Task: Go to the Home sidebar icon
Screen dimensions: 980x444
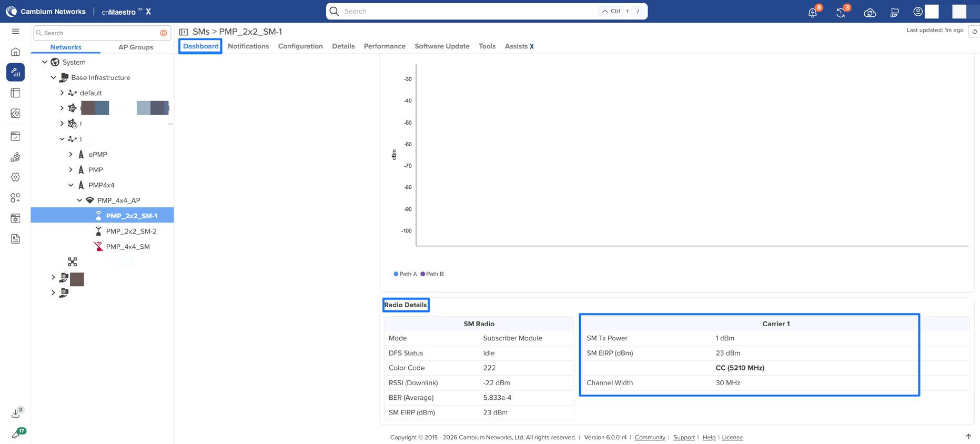Action: click(15, 52)
